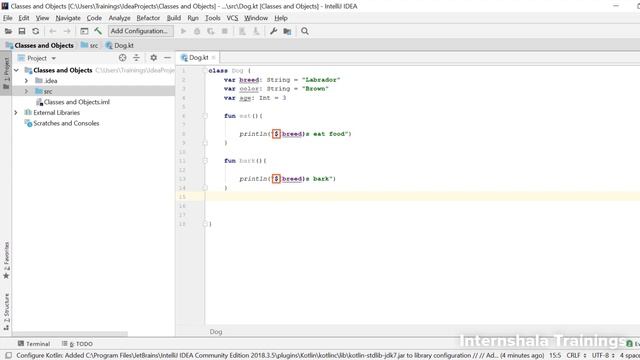The image size is (640, 360).
Task: Click the Build Project hammer icon
Action: point(98,31)
